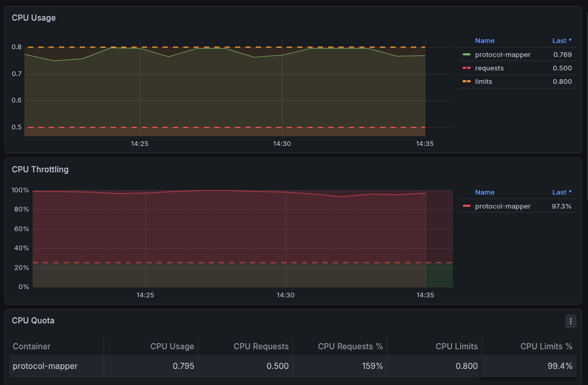Click the 159% CPU requests percent cell

tap(340, 366)
